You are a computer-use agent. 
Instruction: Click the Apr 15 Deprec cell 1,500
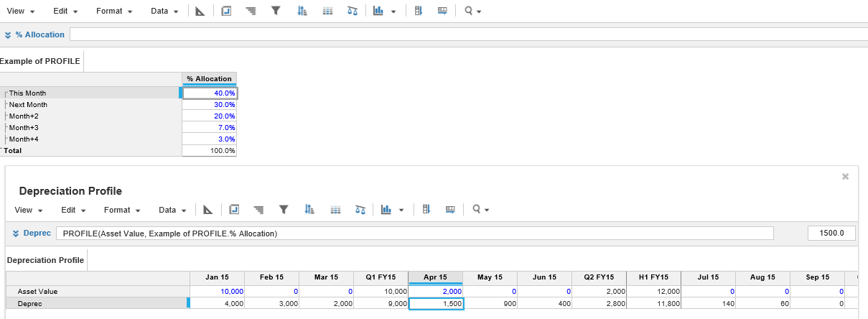[x=436, y=303]
